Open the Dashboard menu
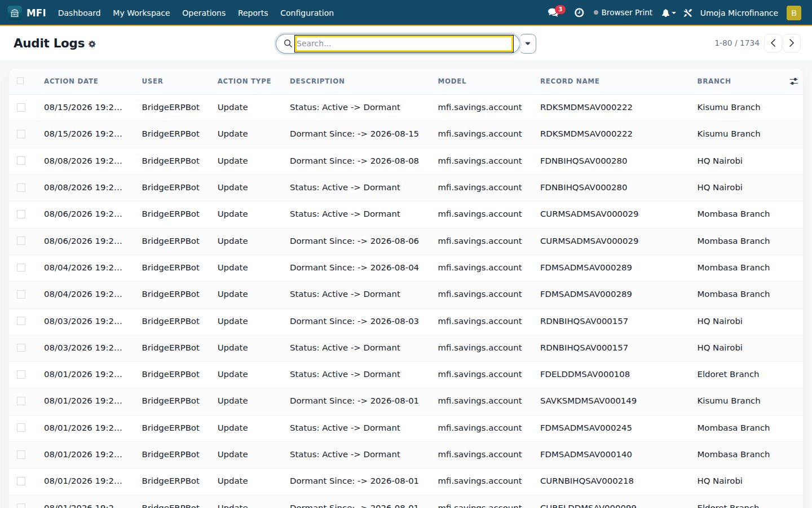The height and width of the screenshot is (508, 812). pyautogui.click(x=80, y=12)
